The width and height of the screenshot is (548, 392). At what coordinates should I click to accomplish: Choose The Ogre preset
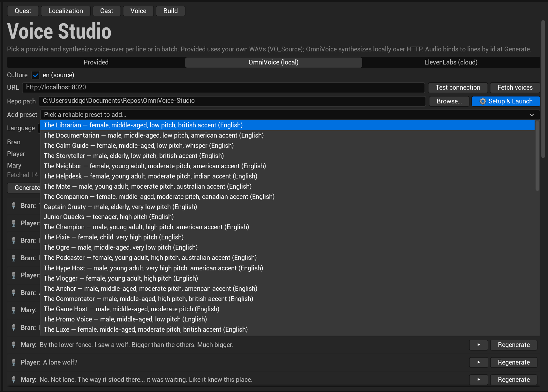[x=287, y=247]
